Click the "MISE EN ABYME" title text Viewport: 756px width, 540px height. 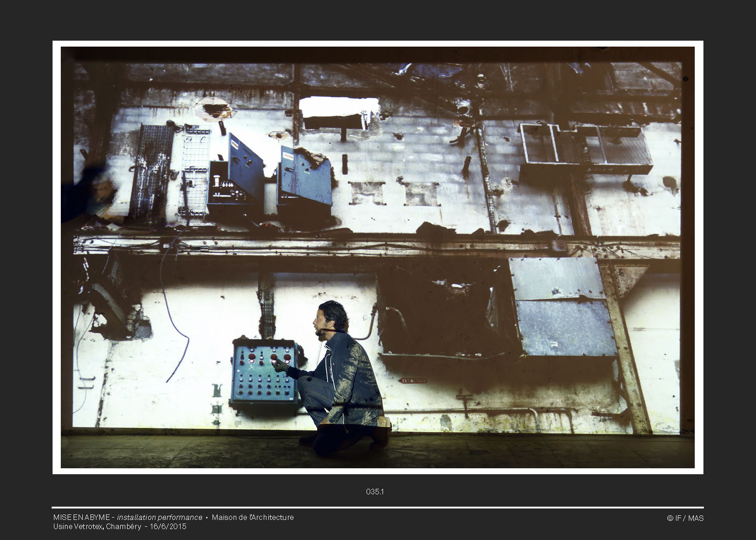coord(81,517)
